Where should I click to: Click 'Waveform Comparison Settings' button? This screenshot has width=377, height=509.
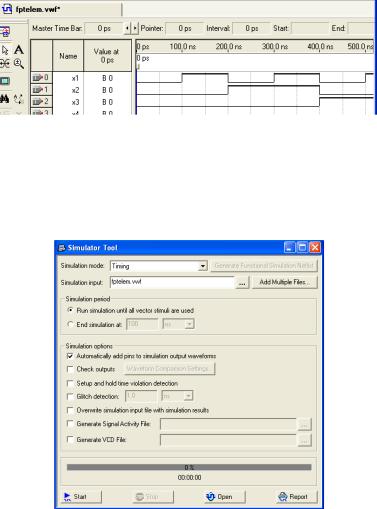click(x=170, y=369)
